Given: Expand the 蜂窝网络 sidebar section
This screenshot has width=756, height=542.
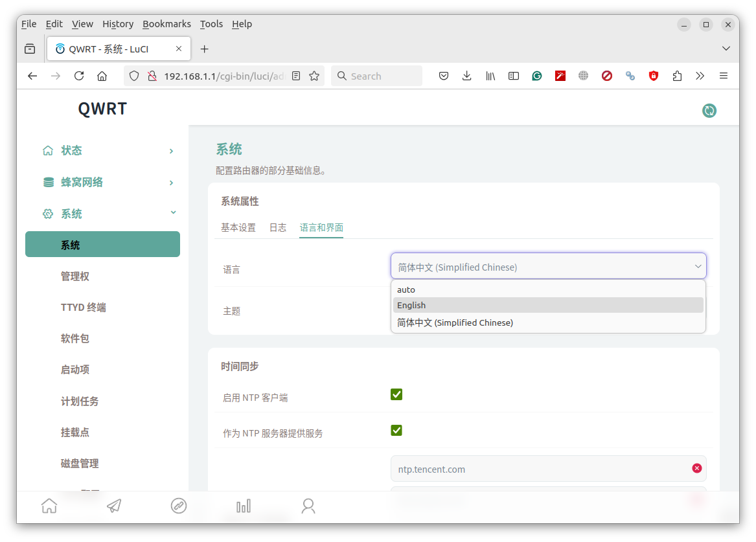Looking at the screenshot, I should 108,182.
